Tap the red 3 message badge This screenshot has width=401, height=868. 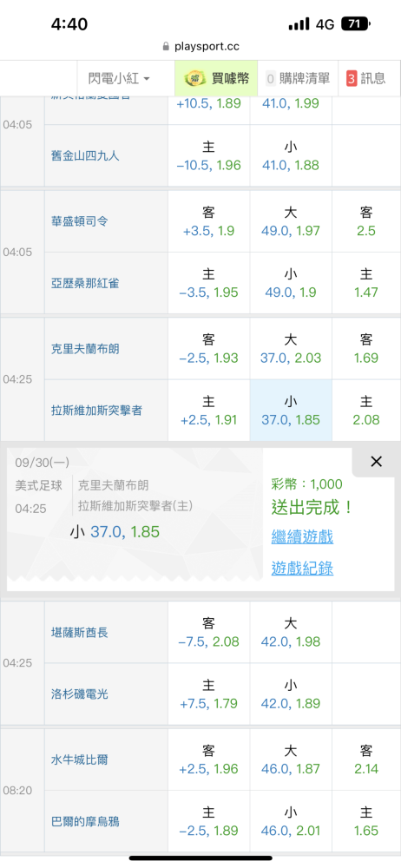(x=352, y=79)
